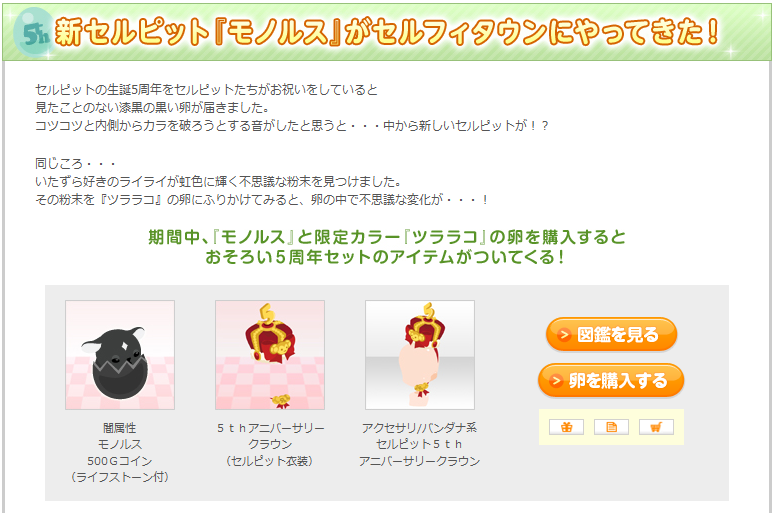Click the アクセサリ/バンダナ系 caption text
Image resolution: width=774 pixels, height=513 pixels.
[x=420, y=428]
